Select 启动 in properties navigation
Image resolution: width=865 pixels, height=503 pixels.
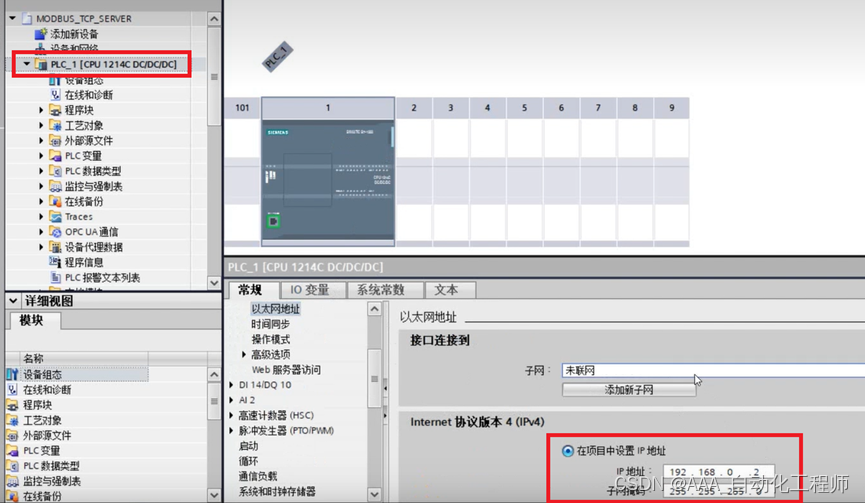tap(248, 446)
